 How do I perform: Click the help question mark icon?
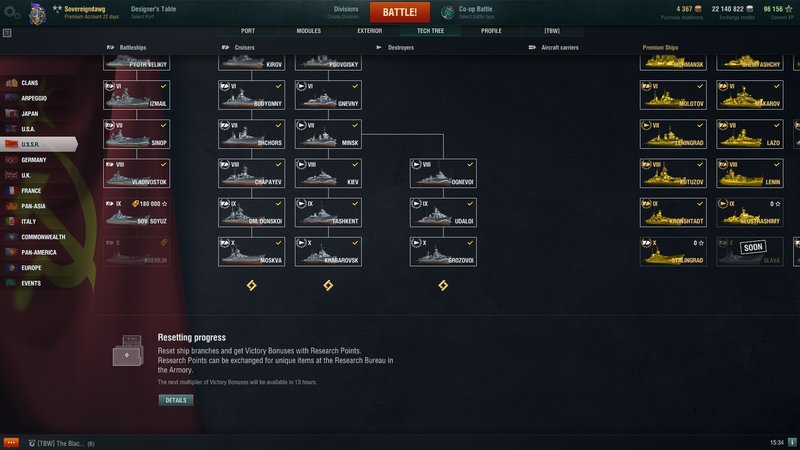[7, 33]
